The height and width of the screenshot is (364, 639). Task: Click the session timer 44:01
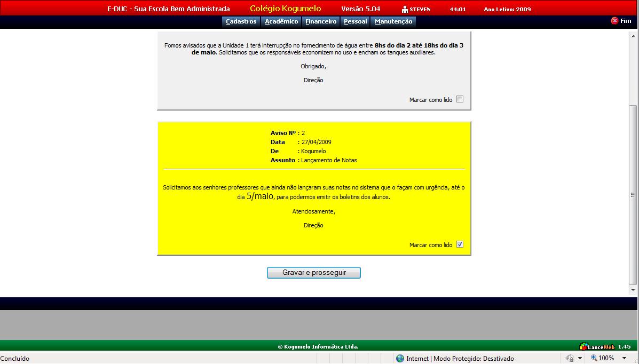click(x=457, y=10)
